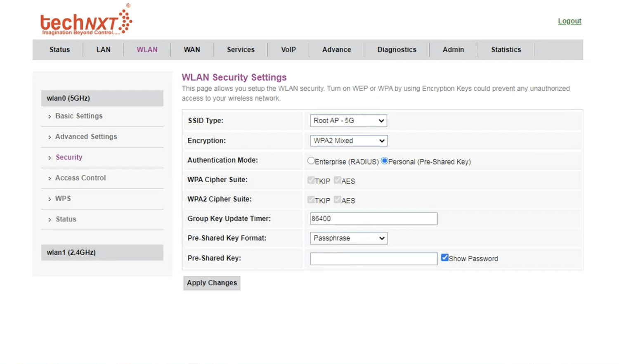This screenshot has width=619, height=364.
Task: Open the VoIP tab
Action: [288, 49]
